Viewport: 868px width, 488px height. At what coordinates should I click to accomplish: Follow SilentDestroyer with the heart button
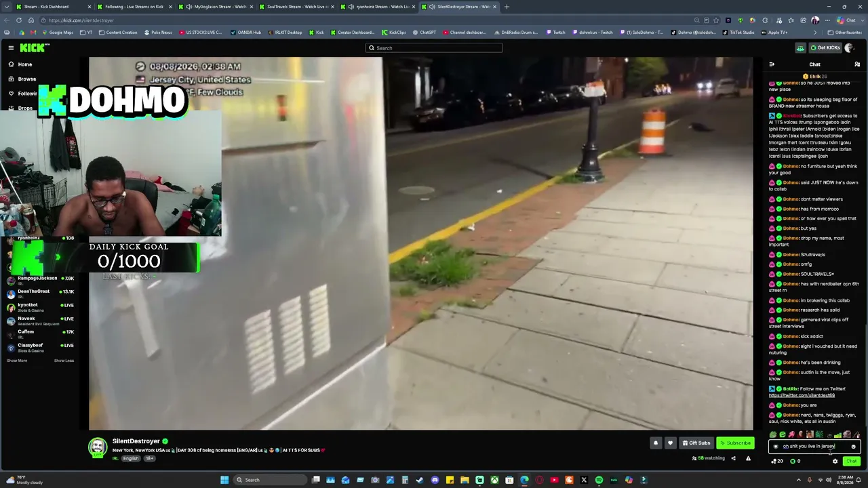coord(670,443)
